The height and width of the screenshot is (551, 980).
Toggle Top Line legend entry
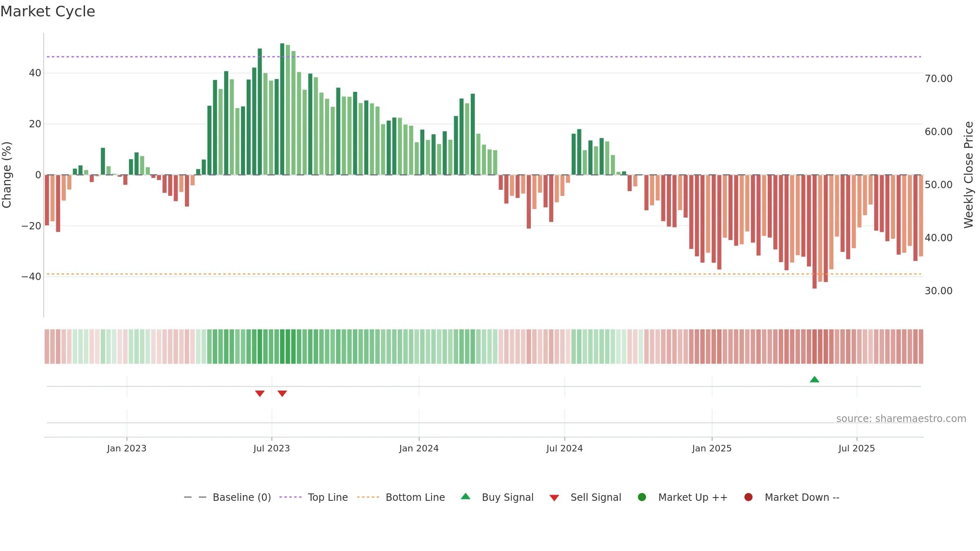tap(314, 498)
